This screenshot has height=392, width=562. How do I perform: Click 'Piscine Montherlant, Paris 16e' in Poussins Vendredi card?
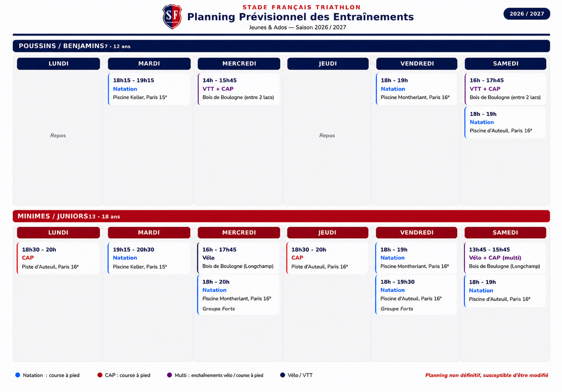pyautogui.click(x=415, y=97)
